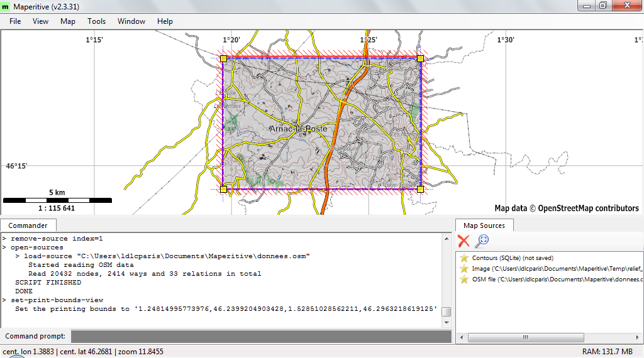
Task: Open the View menu
Action: (x=40, y=21)
